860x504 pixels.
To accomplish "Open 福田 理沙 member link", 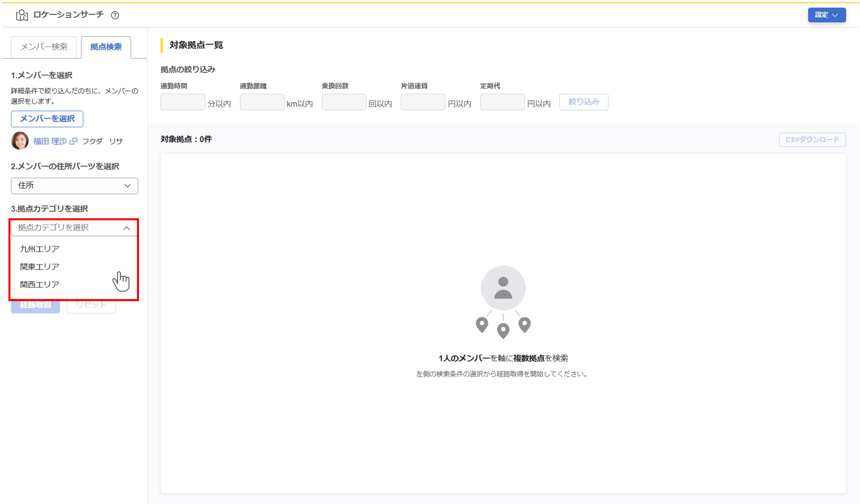I will [x=50, y=141].
